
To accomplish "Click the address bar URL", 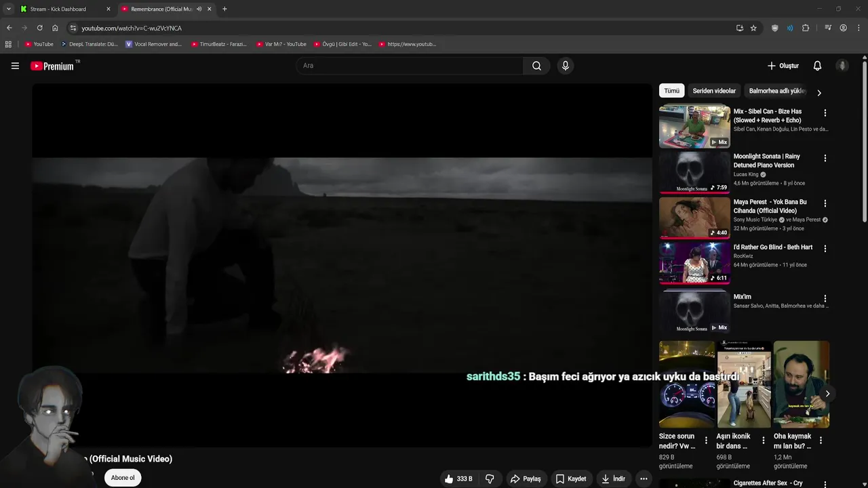I will click(x=132, y=28).
